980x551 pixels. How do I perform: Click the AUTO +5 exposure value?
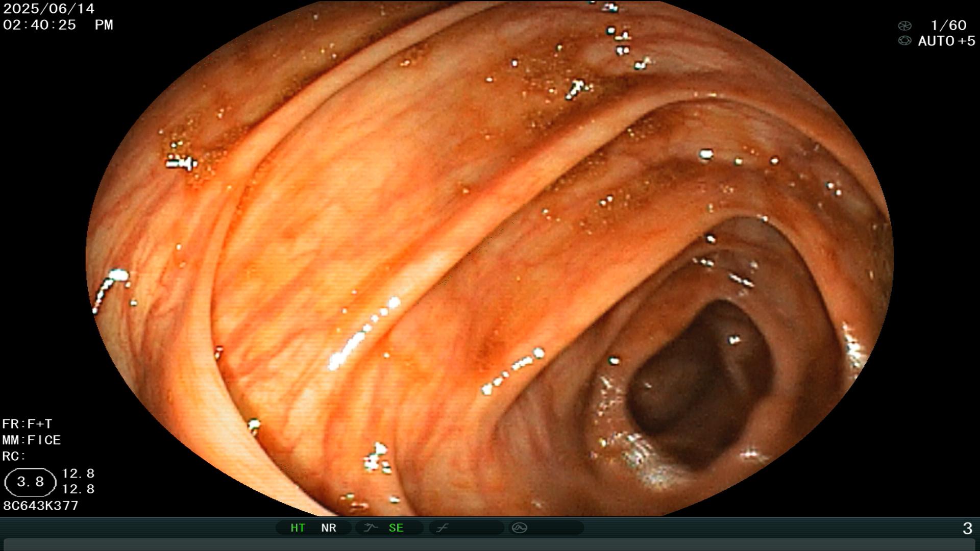tap(946, 41)
